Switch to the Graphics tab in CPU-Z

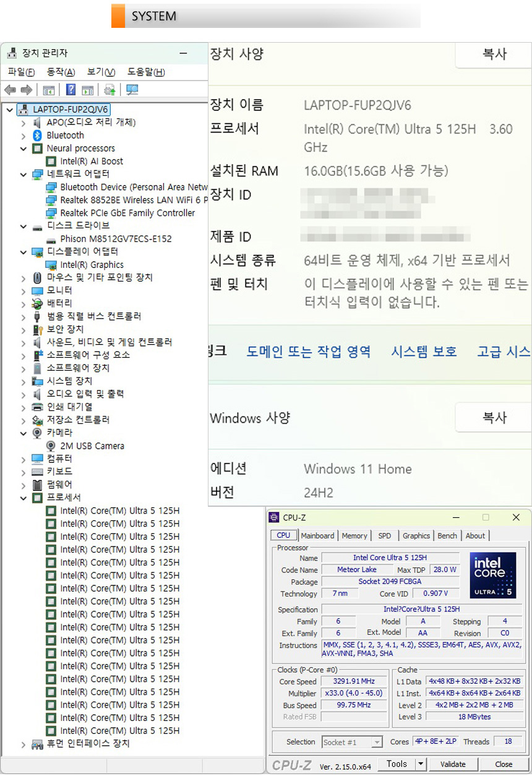pyautogui.click(x=416, y=536)
